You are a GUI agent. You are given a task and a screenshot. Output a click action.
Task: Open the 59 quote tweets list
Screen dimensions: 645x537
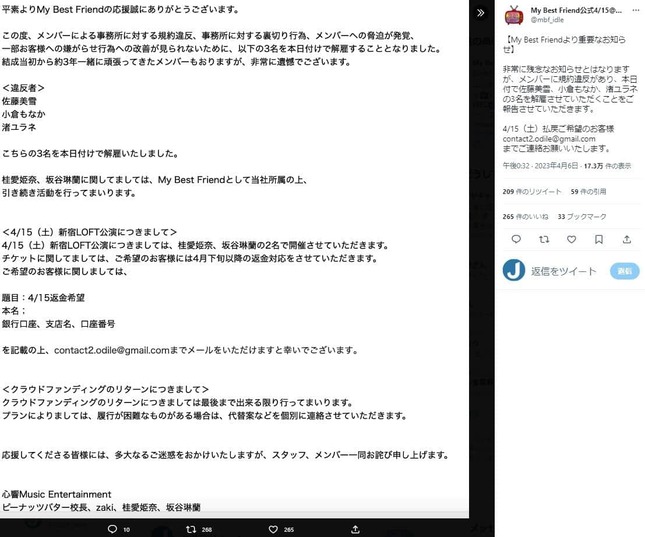click(581, 190)
